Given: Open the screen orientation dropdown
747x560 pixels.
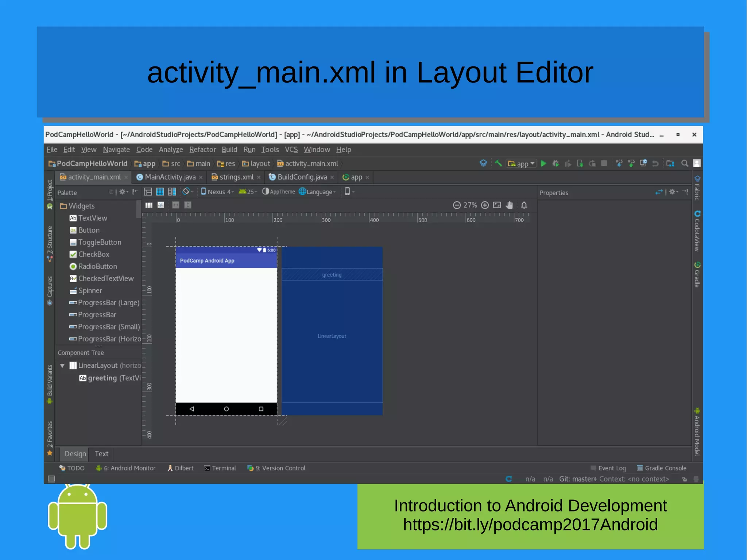Looking at the screenshot, I should (x=187, y=192).
